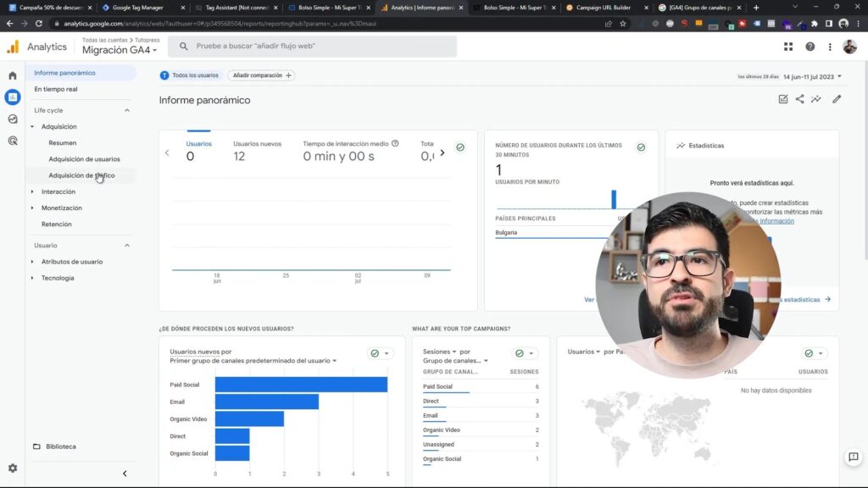Screen dimensions: 868x488
Task: Click the check status icon in realtime card
Action: pyautogui.click(x=641, y=147)
